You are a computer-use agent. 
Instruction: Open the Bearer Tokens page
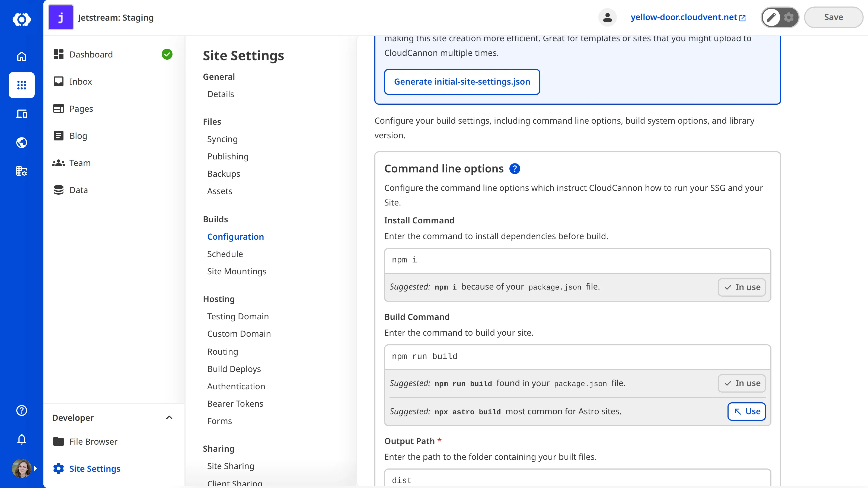tap(235, 403)
